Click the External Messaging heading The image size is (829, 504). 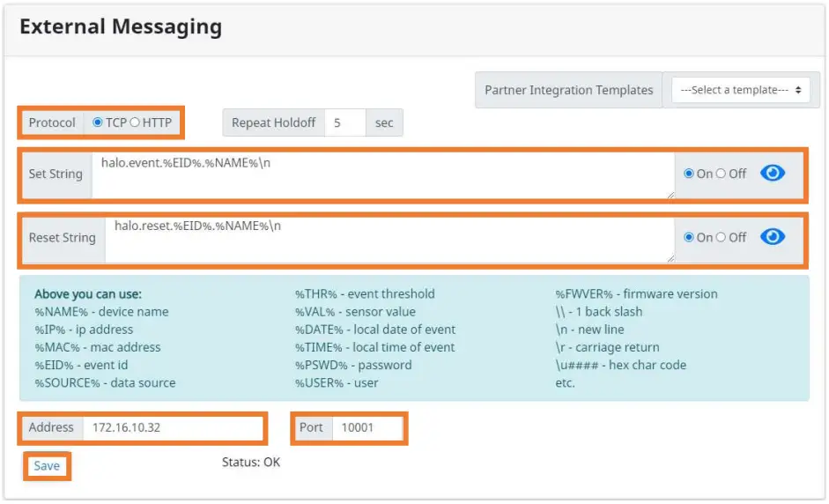(x=121, y=26)
